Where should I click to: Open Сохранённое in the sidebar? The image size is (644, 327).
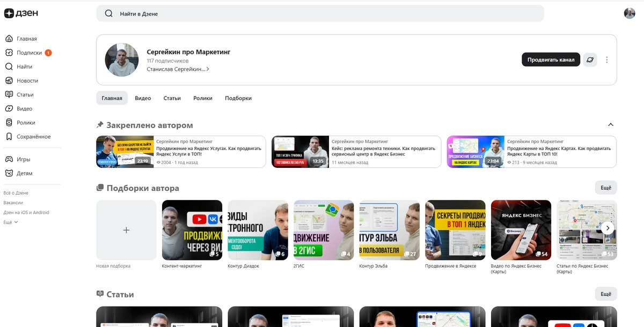click(28, 136)
